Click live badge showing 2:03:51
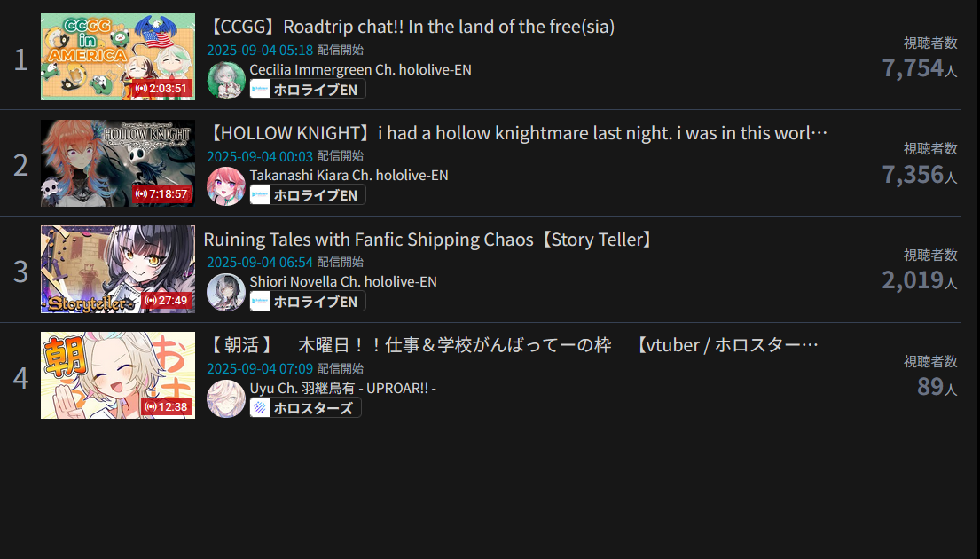980x559 pixels. tap(162, 88)
